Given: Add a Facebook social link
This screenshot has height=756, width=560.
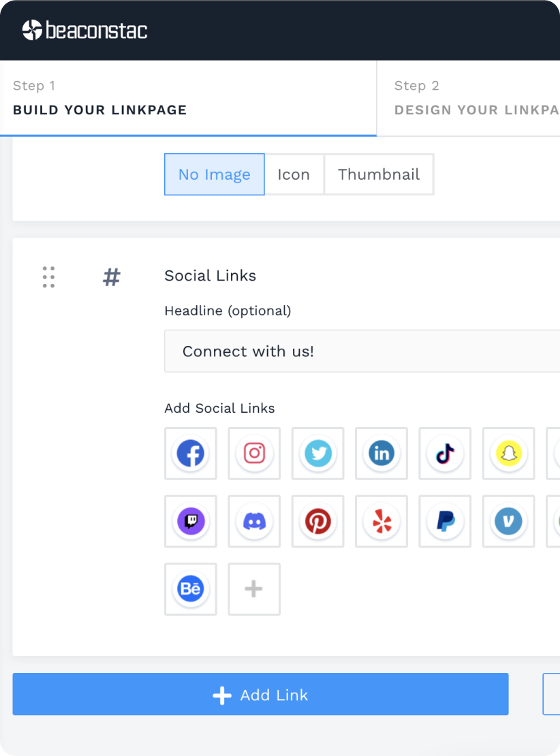Looking at the screenshot, I should pos(191,453).
